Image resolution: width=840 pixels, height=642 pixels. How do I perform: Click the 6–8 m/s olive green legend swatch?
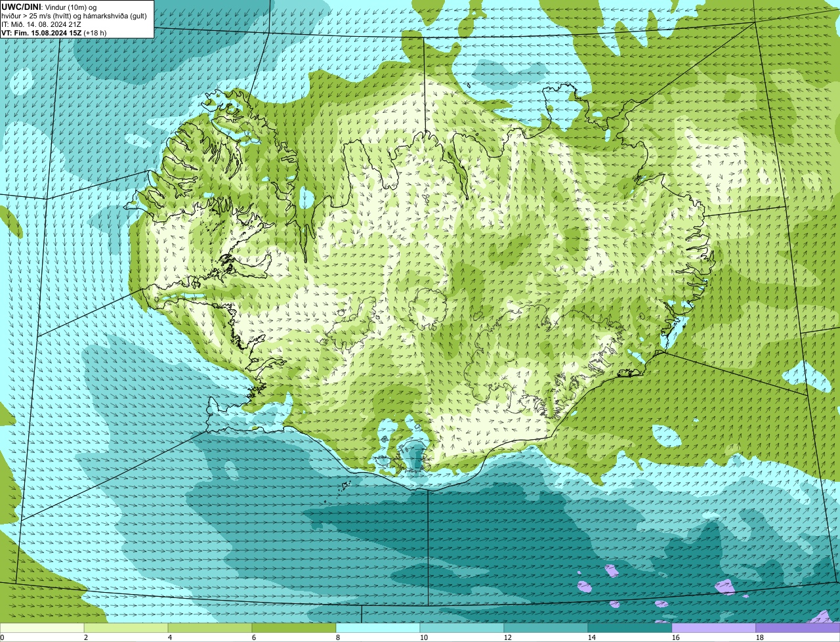pyautogui.click(x=294, y=628)
